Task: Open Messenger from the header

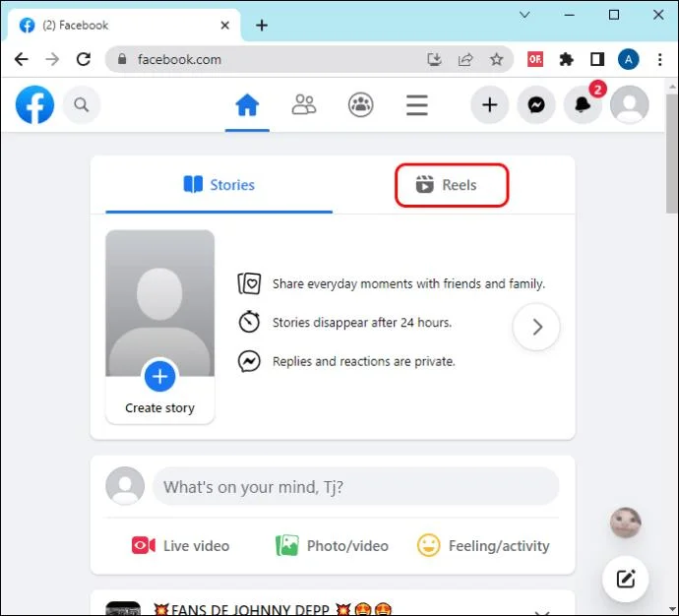Action: click(536, 104)
